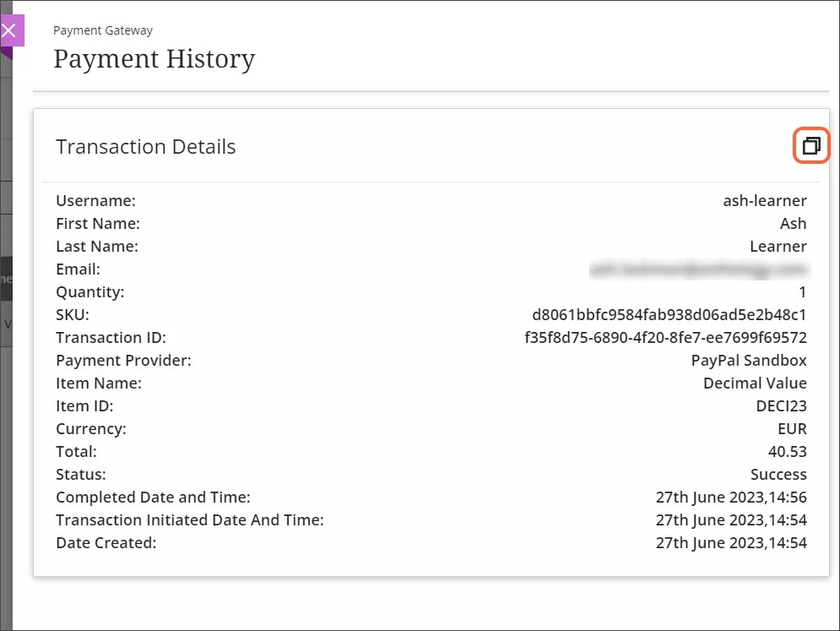Click the EUR currency value
The image size is (840, 631).
coord(792,428)
